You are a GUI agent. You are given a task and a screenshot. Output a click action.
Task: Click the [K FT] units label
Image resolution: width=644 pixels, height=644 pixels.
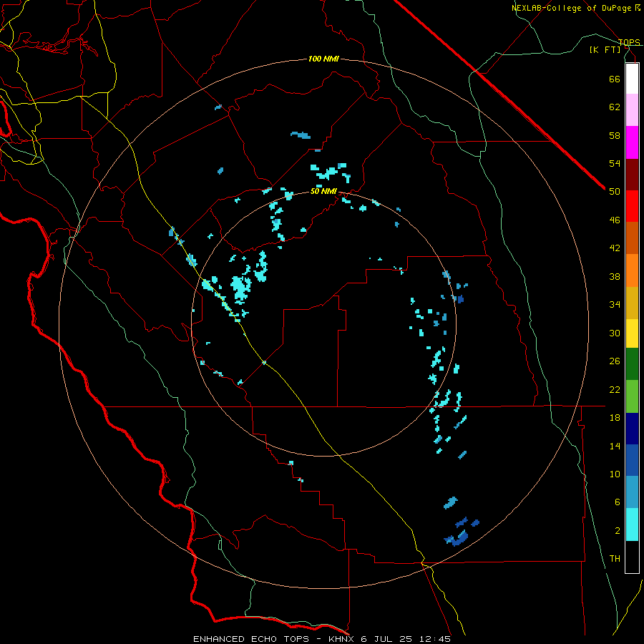[x=605, y=49]
